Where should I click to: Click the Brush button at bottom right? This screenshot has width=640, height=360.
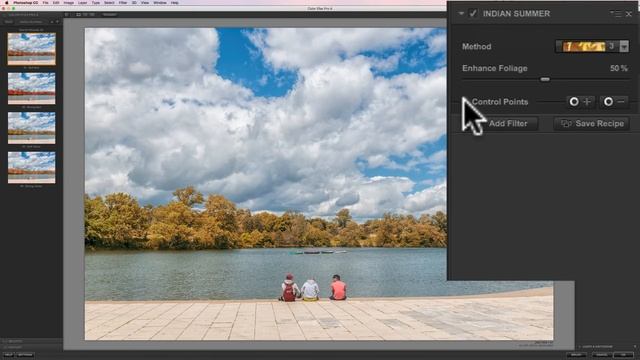(x=576, y=355)
